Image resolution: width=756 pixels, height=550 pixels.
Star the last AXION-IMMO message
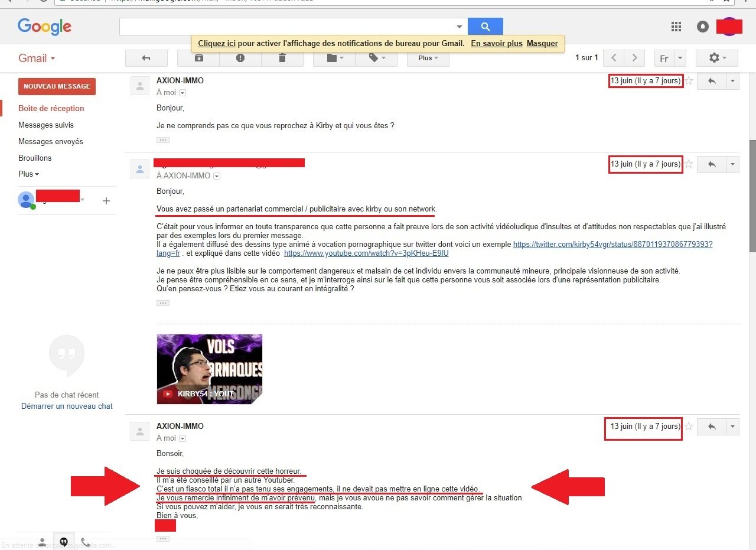[x=689, y=427]
